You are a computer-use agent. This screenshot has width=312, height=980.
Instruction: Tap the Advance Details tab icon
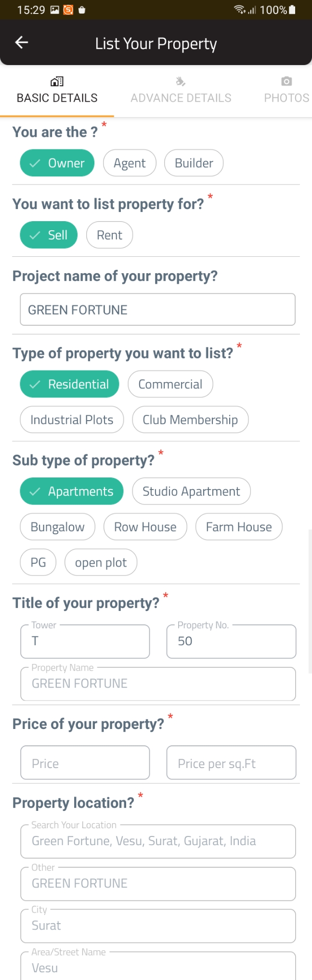181,81
